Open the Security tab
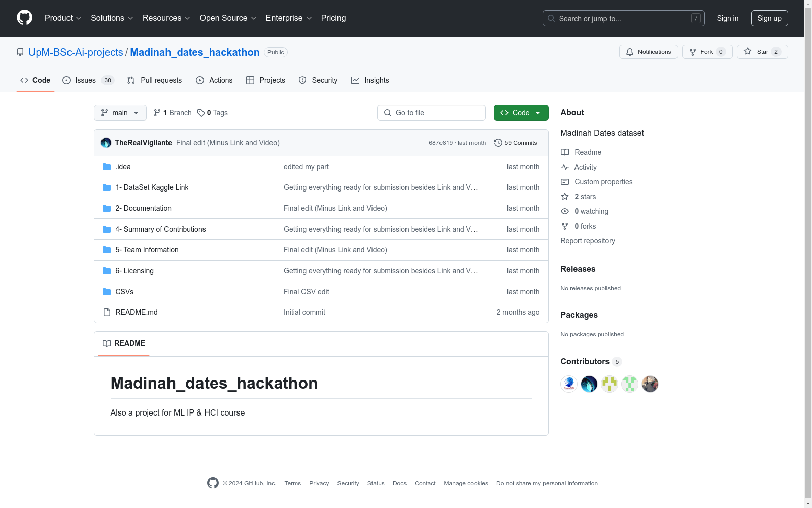This screenshot has width=812, height=508. [318, 80]
